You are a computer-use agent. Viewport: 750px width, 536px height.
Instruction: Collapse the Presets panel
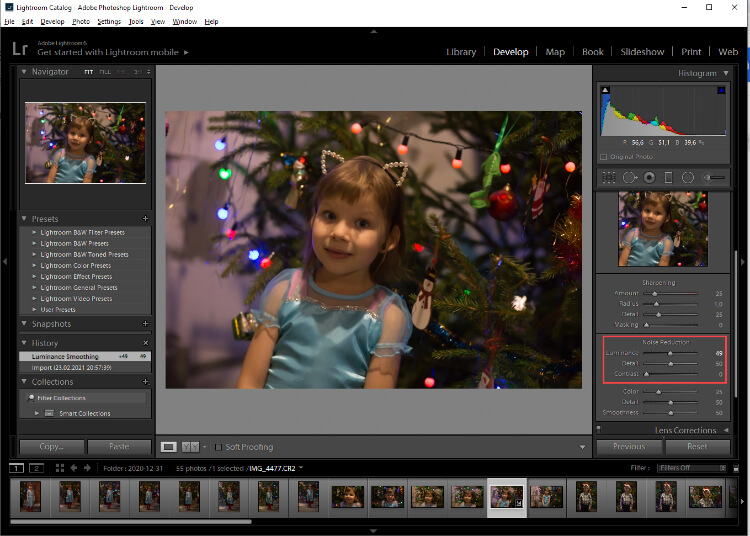coord(24,219)
